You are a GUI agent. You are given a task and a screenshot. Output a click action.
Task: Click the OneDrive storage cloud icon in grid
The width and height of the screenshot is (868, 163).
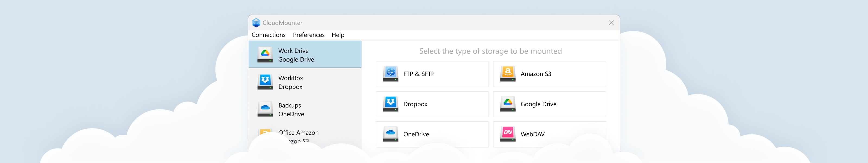pos(391,134)
